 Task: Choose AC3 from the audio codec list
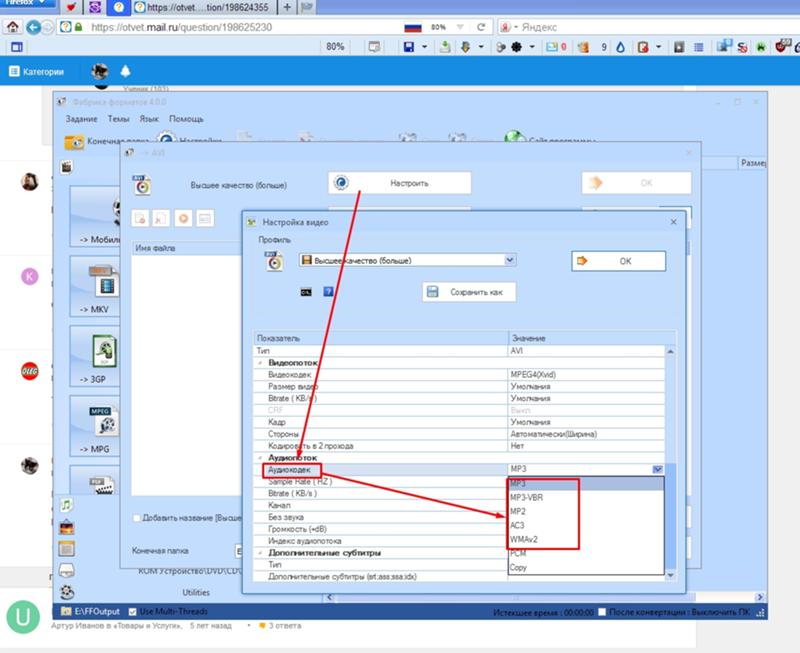click(x=586, y=525)
